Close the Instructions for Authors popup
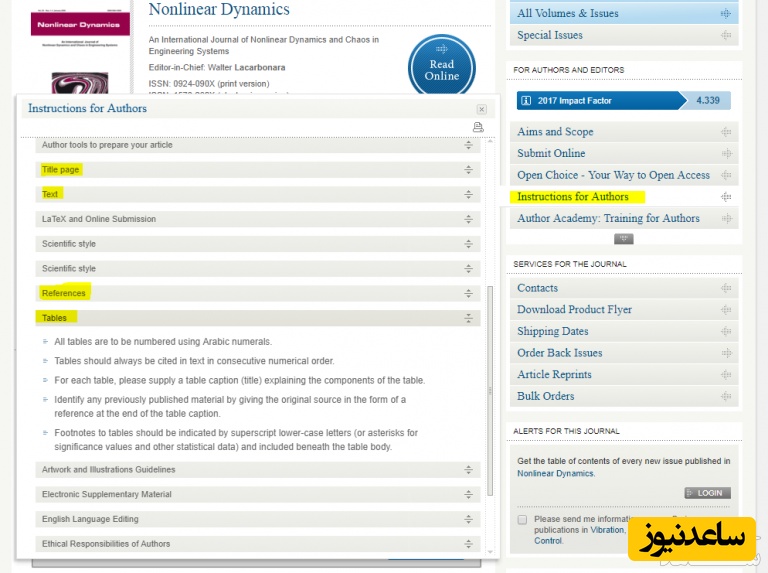768x573 pixels. click(x=481, y=109)
